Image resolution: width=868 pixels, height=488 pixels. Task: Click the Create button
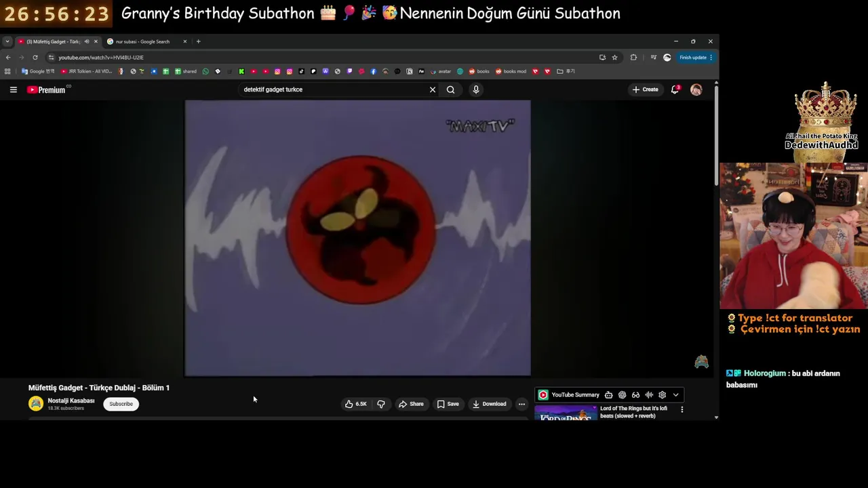[645, 89]
